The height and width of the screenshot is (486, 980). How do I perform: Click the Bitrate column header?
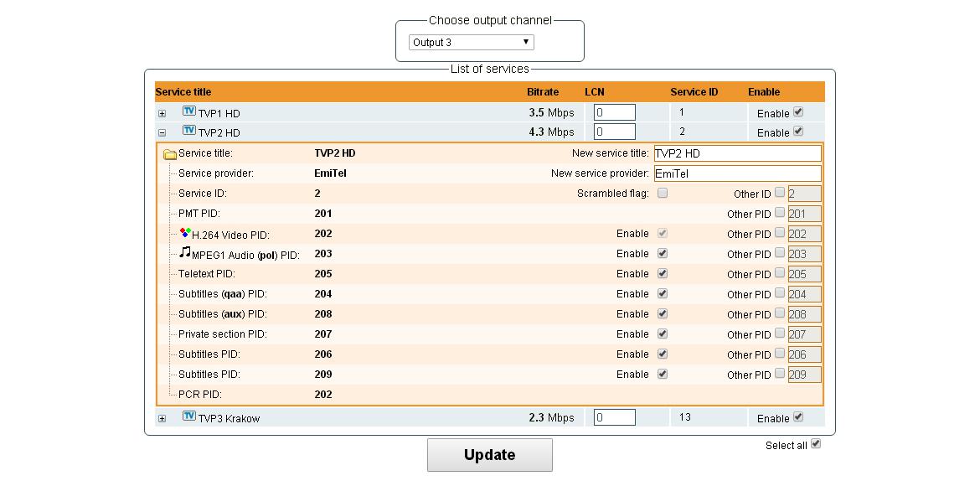(x=543, y=91)
